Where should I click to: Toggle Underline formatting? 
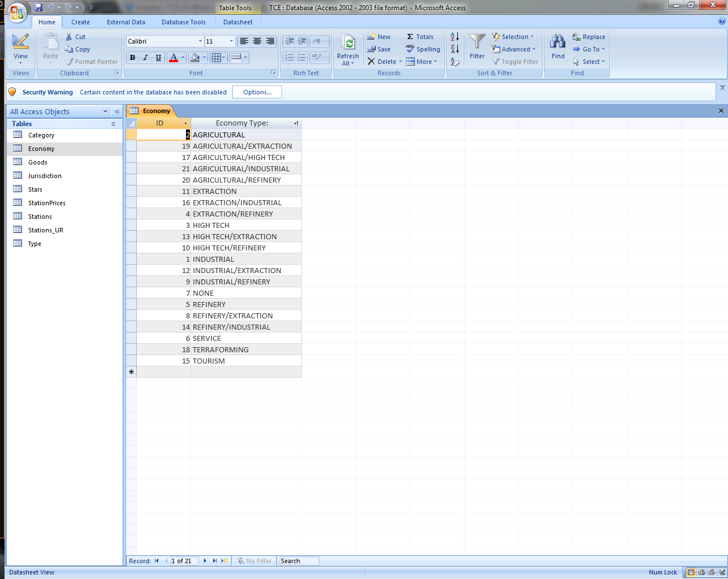coord(158,57)
